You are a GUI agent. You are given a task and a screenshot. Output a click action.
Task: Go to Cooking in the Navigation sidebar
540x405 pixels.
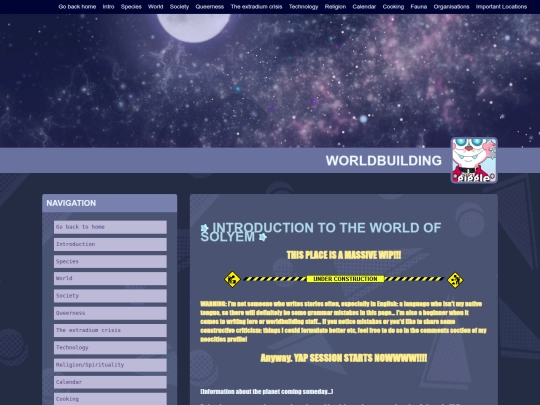click(110, 399)
